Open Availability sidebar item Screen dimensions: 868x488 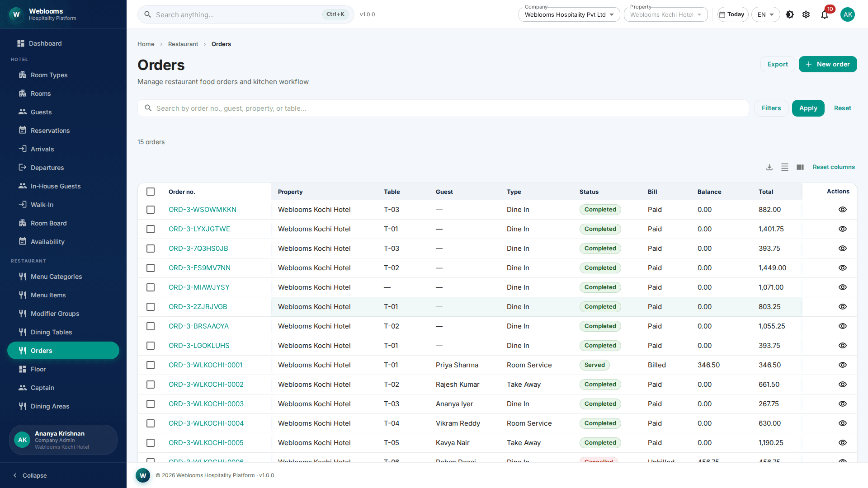pos(63,242)
